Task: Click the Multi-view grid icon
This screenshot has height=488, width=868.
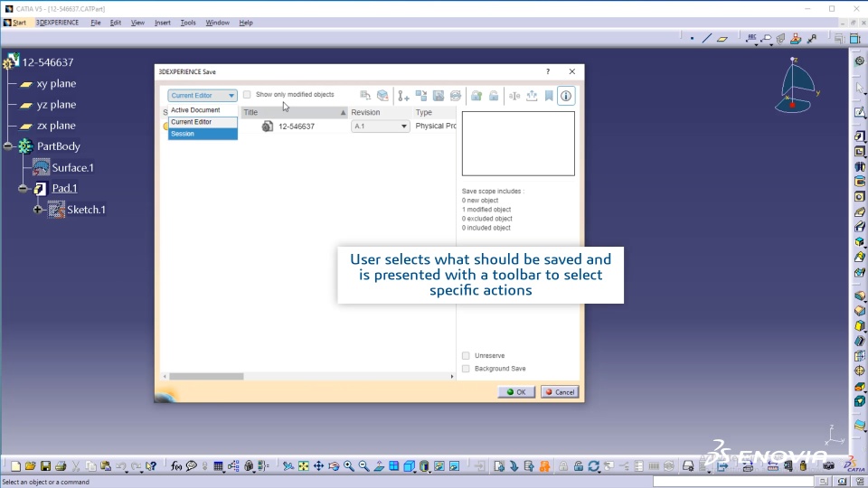Action: coord(393,466)
